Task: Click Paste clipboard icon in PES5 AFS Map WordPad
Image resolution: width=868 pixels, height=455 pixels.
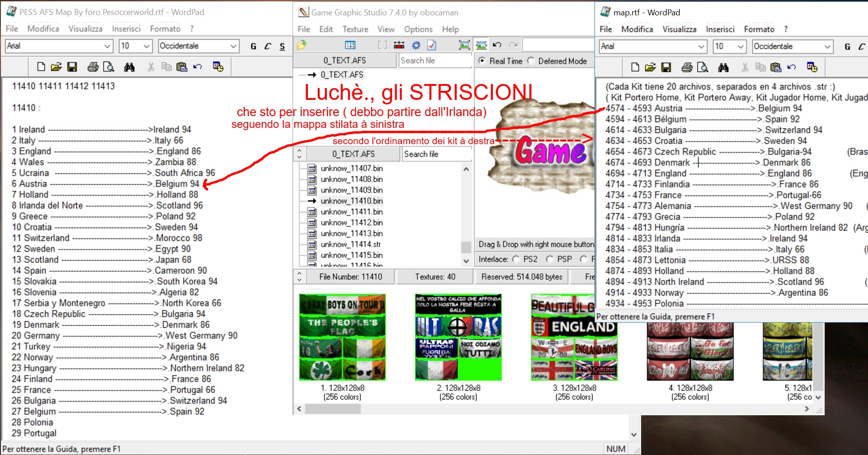Action: (x=182, y=67)
